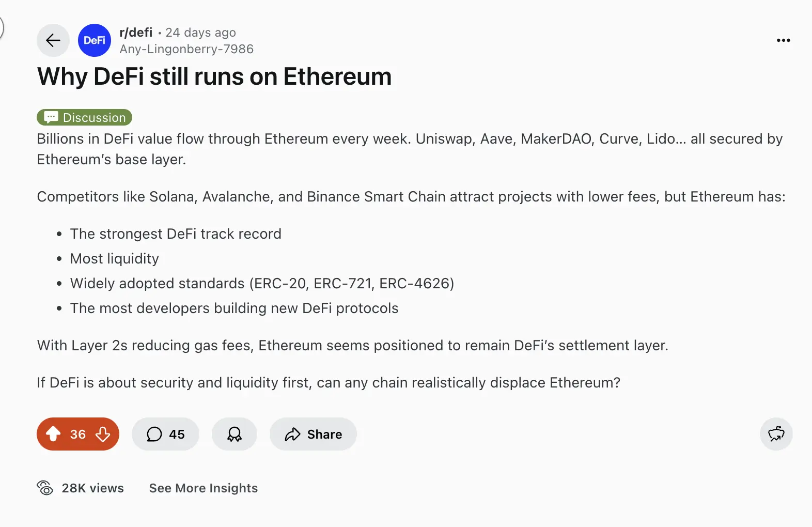Click the vote score 36

(x=78, y=434)
